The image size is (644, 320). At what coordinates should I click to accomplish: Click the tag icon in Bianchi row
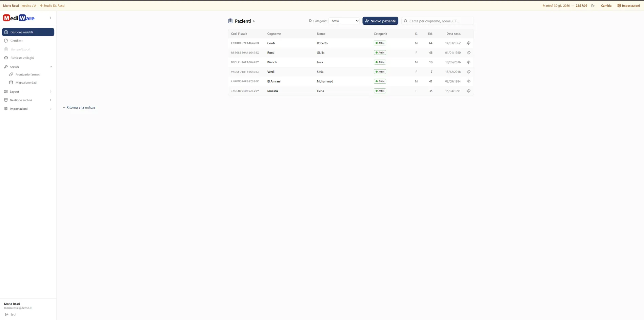[469, 62]
